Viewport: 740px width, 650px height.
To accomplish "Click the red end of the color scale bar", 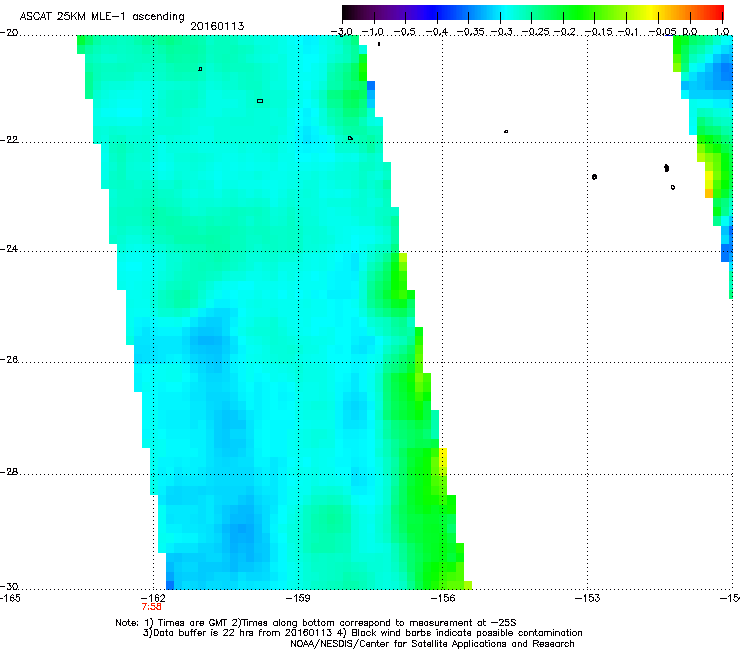I will click(717, 13).
